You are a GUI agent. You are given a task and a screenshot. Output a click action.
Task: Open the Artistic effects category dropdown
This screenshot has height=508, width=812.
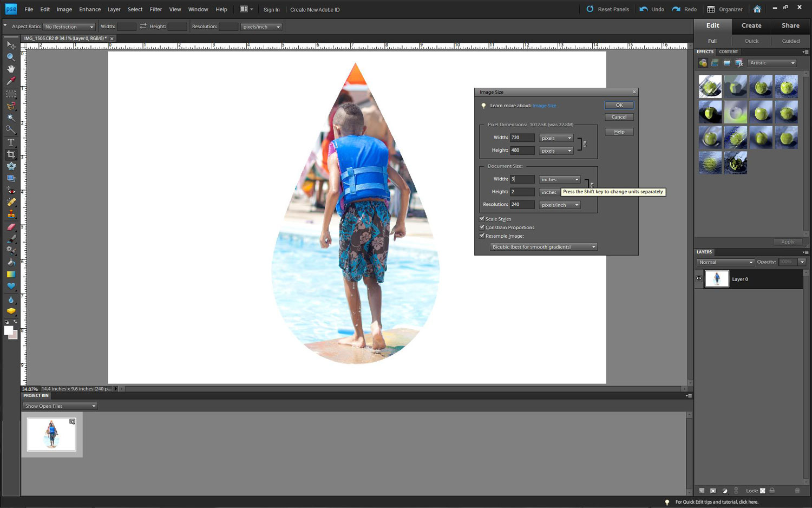pyautogui.click(x=771, y=63)
